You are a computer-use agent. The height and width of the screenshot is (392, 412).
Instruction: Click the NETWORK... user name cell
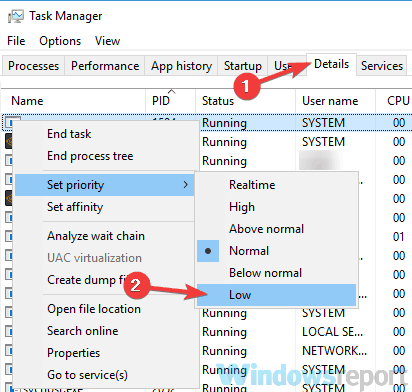point(334,351)
